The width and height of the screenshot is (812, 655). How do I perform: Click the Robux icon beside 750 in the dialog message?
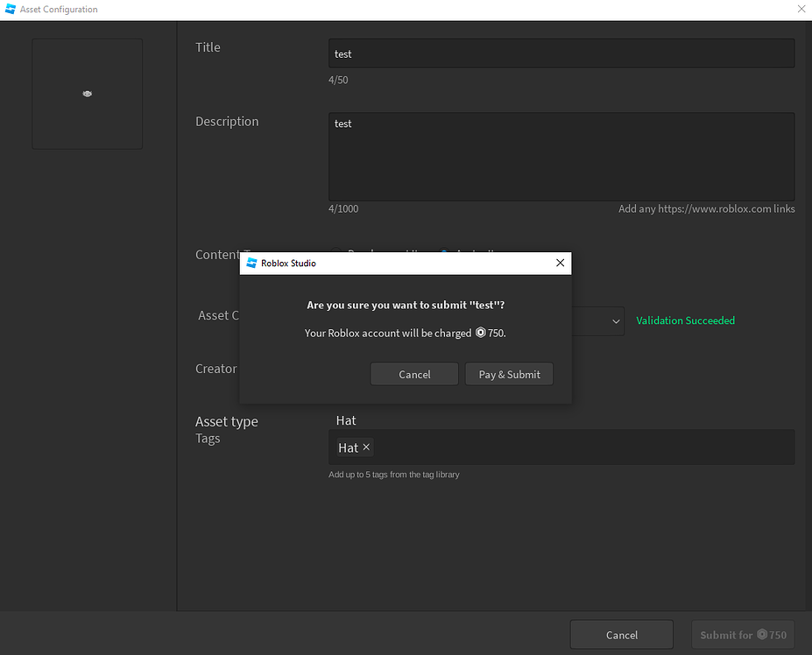(480, 333)
